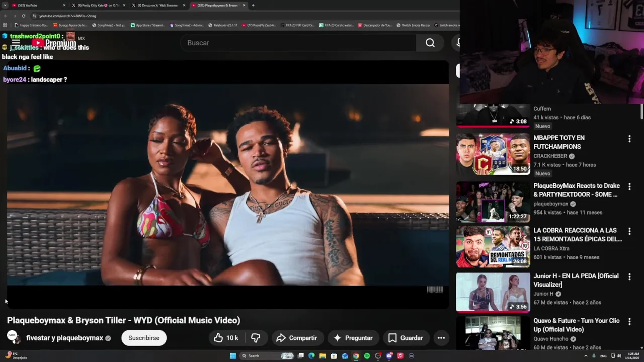Open the YouTube hamburger menu

[x=16, y=43]
